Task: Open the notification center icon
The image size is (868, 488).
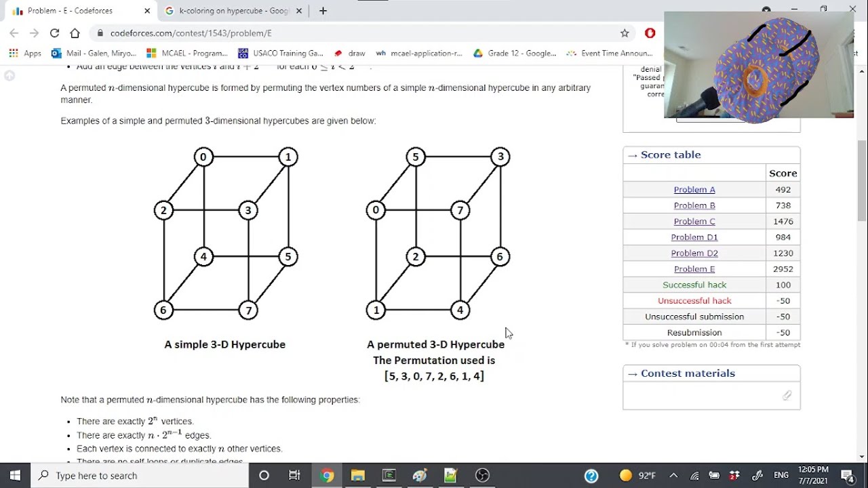Action: pyautogui.click(x=848, y=476)
